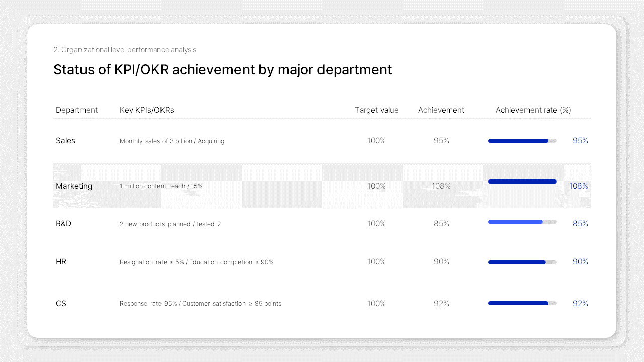The height and width of the screenshot is (362, 644).
Task: Click the Marketing 108% rate link
Action: point(579,186)
